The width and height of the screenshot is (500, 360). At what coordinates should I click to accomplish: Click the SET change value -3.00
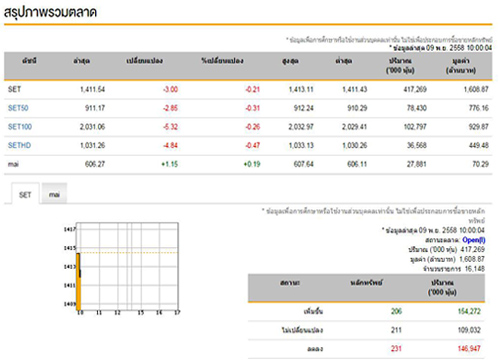[170, 89]
